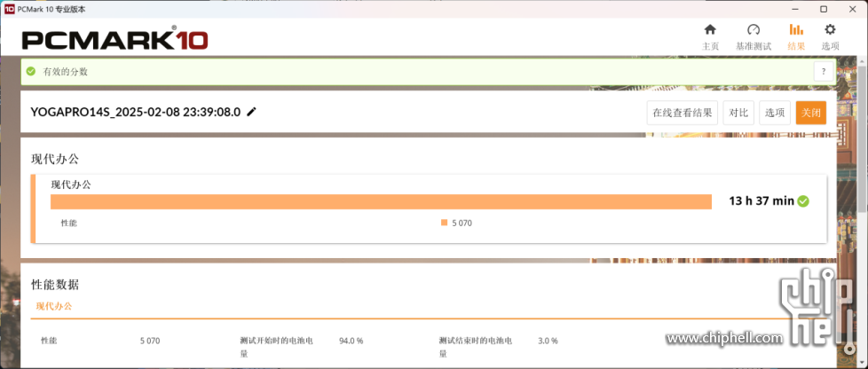Click the PCMark 10 title bar app icon
Screen dimensions: 868x369
[10, 10]
